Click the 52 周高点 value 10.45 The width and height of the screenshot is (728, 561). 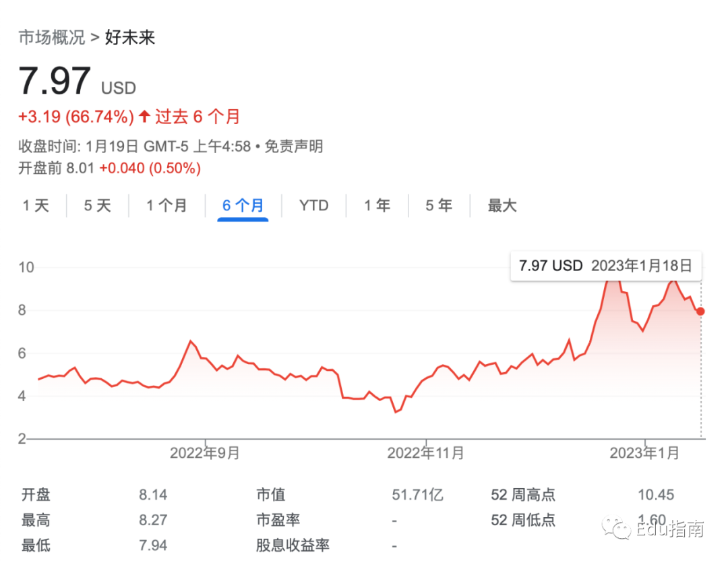(655, 495)
